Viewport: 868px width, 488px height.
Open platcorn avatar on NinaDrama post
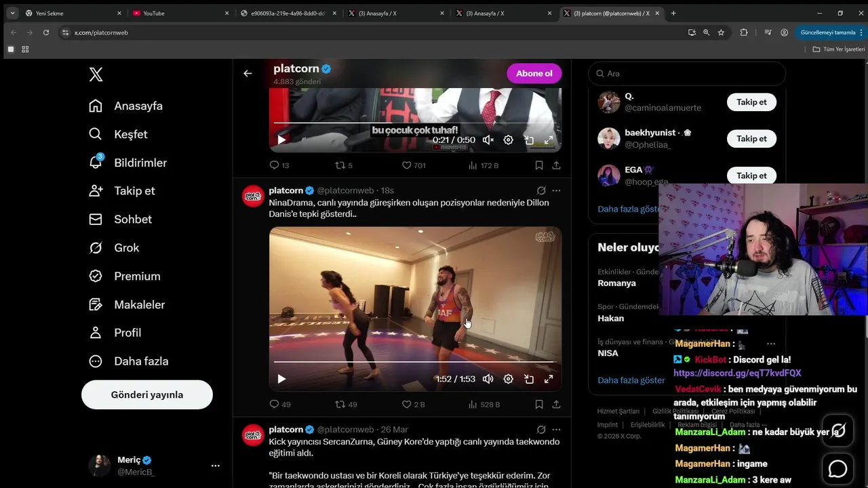point(253,196)
